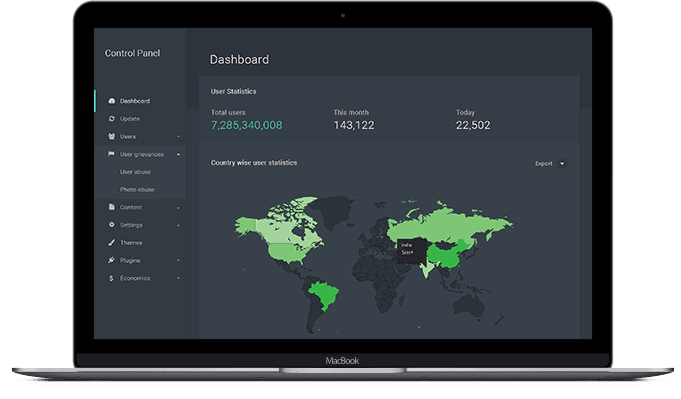The height and width of the screenshot is (399, 681).
Task: Click the Country wise user statistics heading
Action: [254, 163]
